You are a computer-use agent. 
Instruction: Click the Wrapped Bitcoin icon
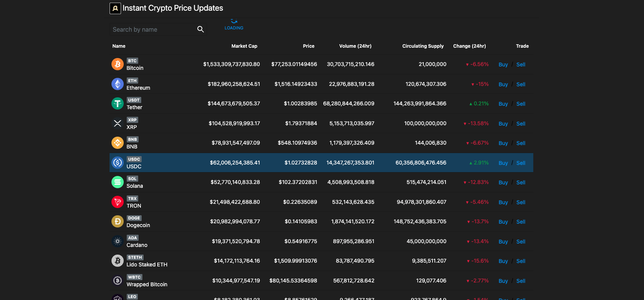pos(118,281)
